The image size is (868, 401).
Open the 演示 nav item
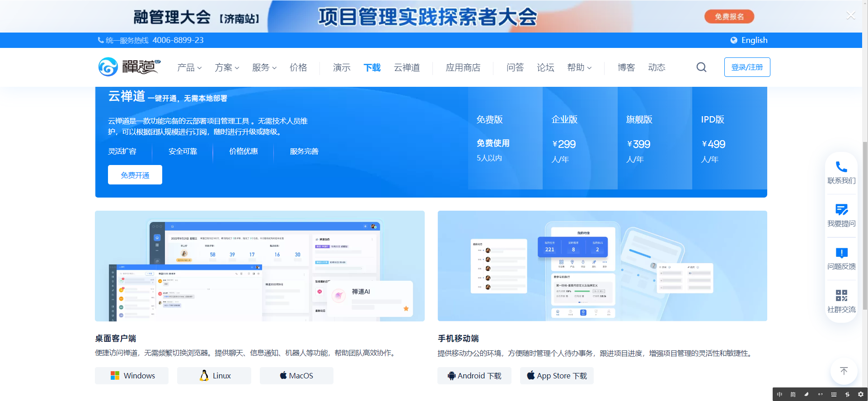[342, 67]
